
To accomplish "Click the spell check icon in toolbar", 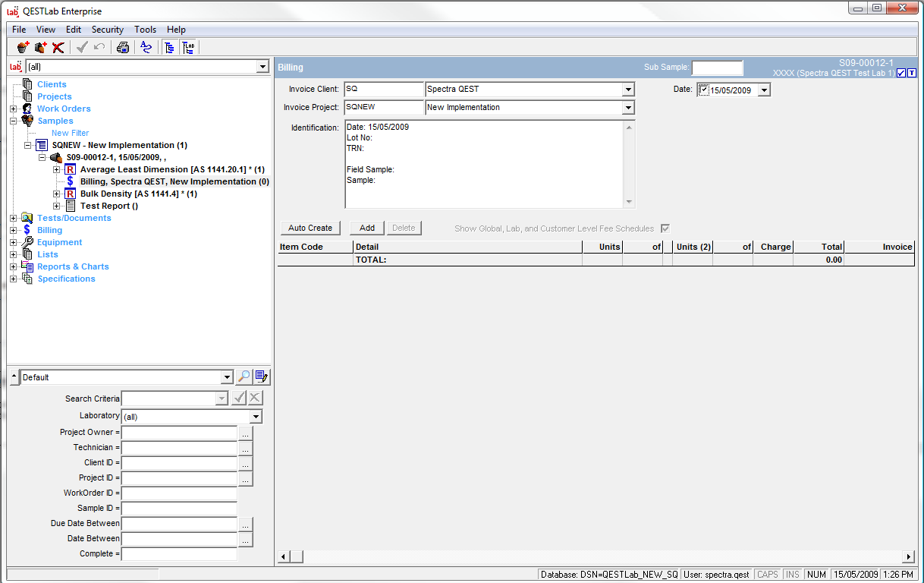I will [x=146, y=48].
